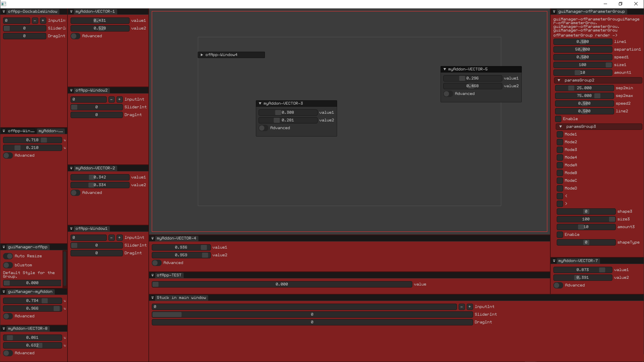Image resolution: width=644 pixels, height=362 pixels.
Task: Click minus stepper in ofApp-Window1 InputInt
Action: click(x=111, y=238)
